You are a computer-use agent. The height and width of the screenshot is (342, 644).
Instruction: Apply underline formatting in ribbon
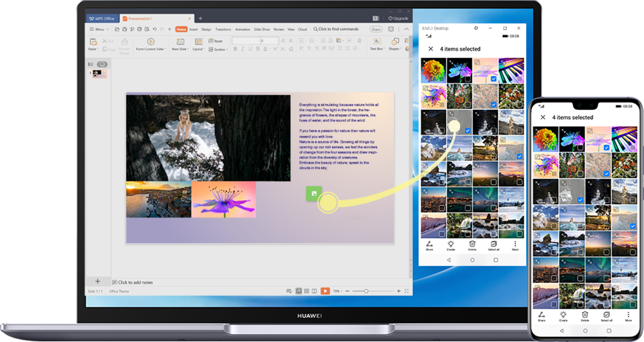(250, 49)
